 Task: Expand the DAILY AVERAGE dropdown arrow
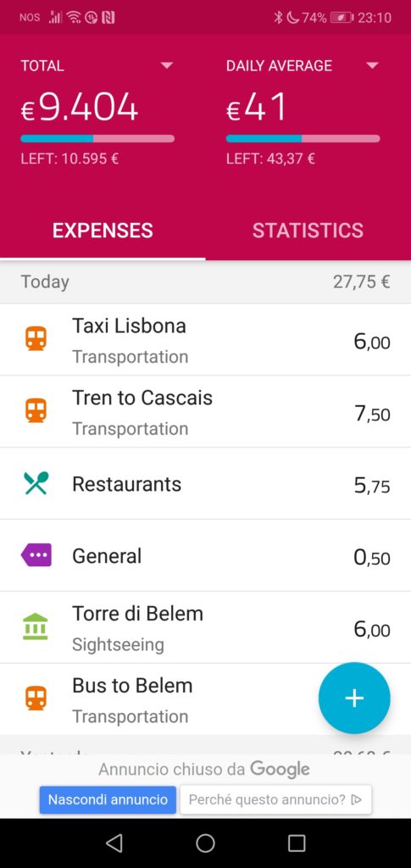coord(372,65)
